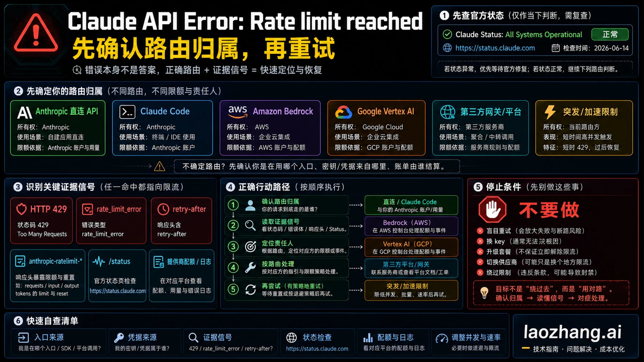Click the red X beside 升级套餐

pos(480,252)
